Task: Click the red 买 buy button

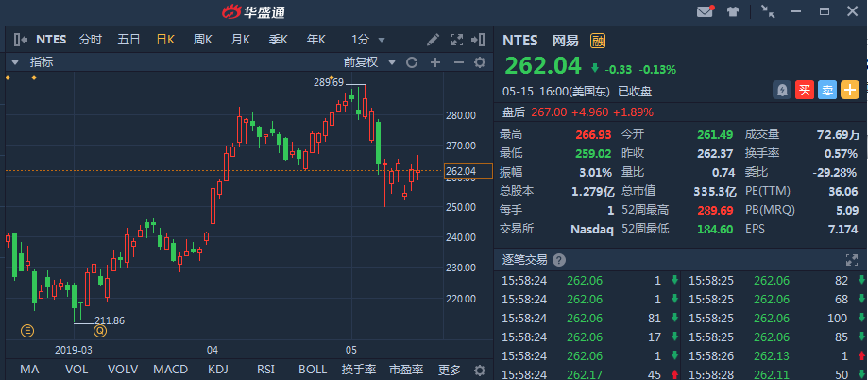Action: click(x=804, y=91)
